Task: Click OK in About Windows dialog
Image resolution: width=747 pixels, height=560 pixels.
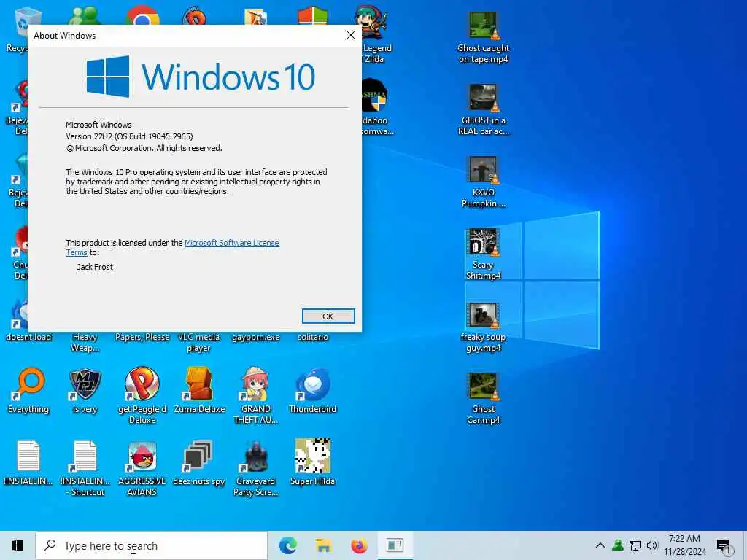Action: point(328,316)
